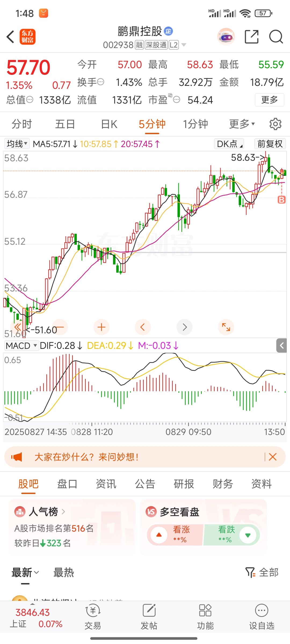Viewport: 290px width, 644px height.
Task: Vote 看涨 bullish toggle
Action: tap(175, 535)
